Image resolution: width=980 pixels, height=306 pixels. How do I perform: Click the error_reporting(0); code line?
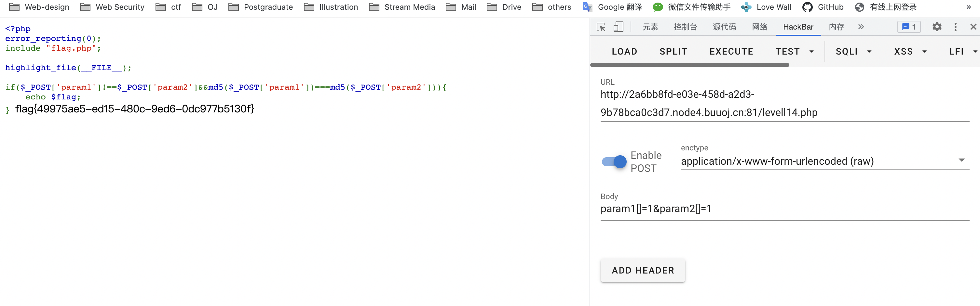[53, 39]
